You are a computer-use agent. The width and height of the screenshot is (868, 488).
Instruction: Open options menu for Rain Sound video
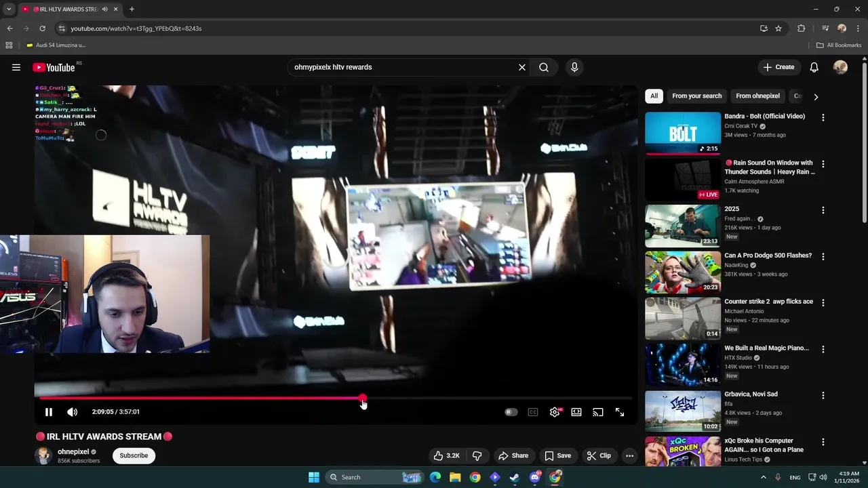(x=823, y=164)
